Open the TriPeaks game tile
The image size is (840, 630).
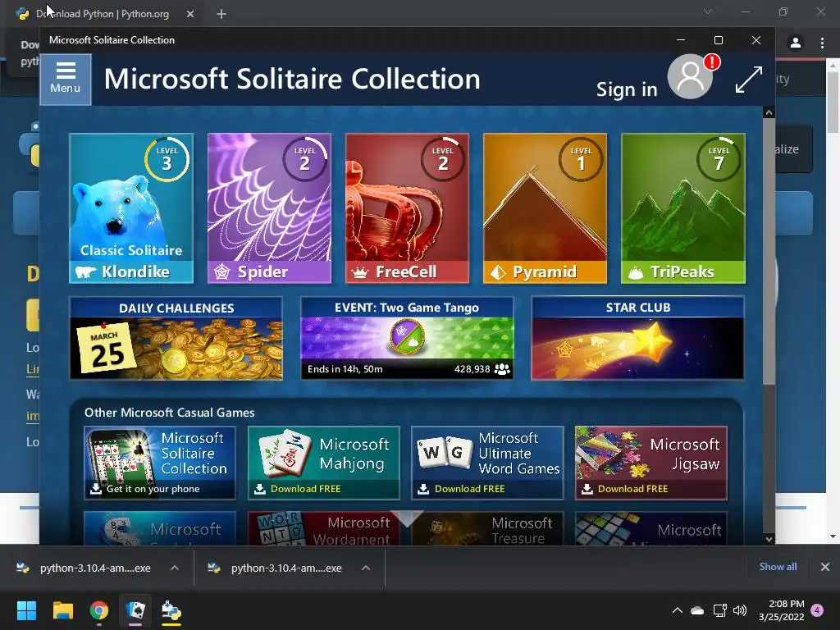[683, 208]
